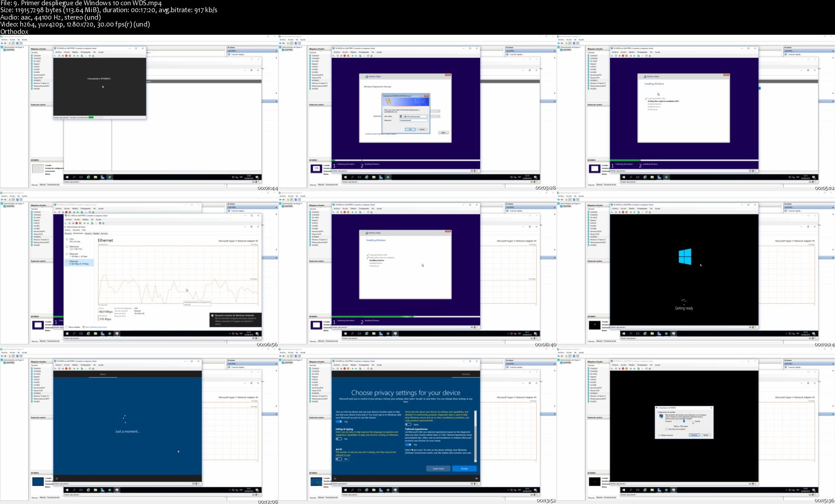Viewport: 835px width, 504px height.
Task: Expand 'Mostrar opciones' in connection dialog
Action: (x=660, y=435)
